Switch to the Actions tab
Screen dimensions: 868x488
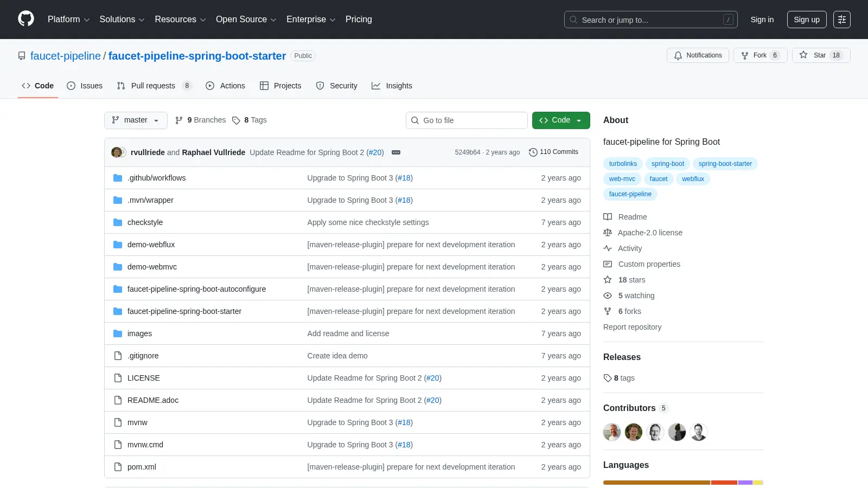pyautogui.click(x=225, y=86)
